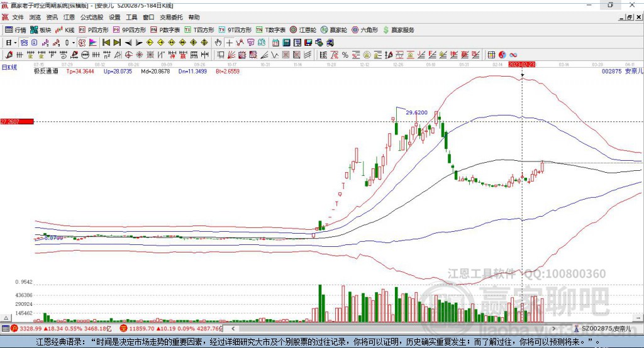644x348 pixels.
Task: Expand the candlestick style dropdown arrow
Action: pos(74,43)
